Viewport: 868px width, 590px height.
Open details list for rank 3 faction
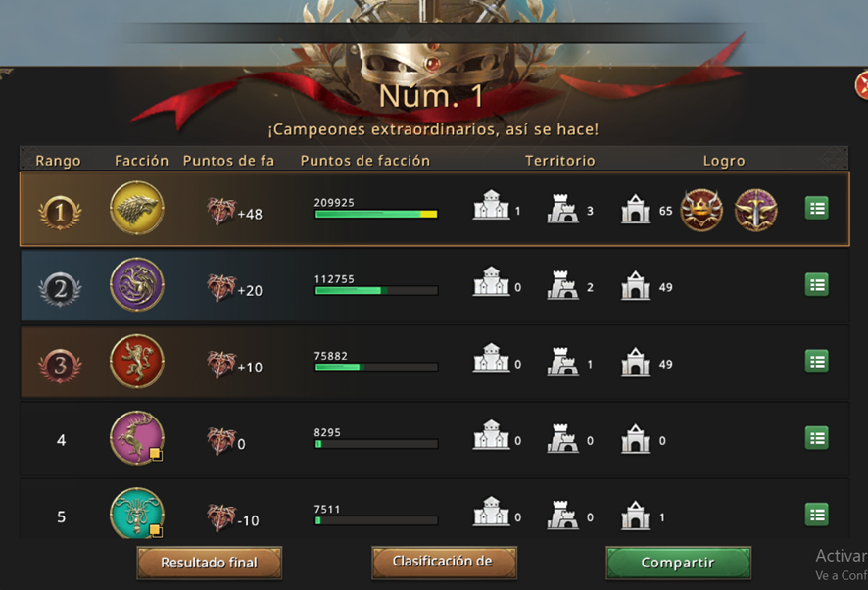pyautogui.click(x=816, y=362)
